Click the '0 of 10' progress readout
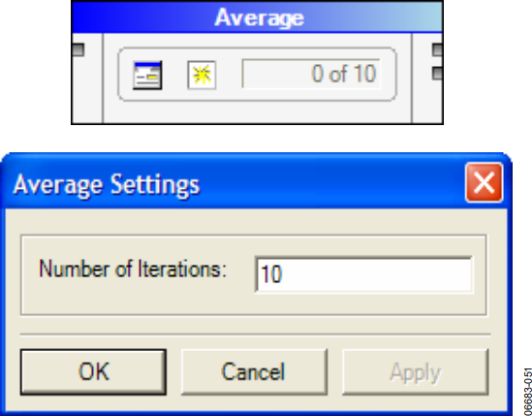The height and width of the screenshot is (416, 532). click(311, 74)
